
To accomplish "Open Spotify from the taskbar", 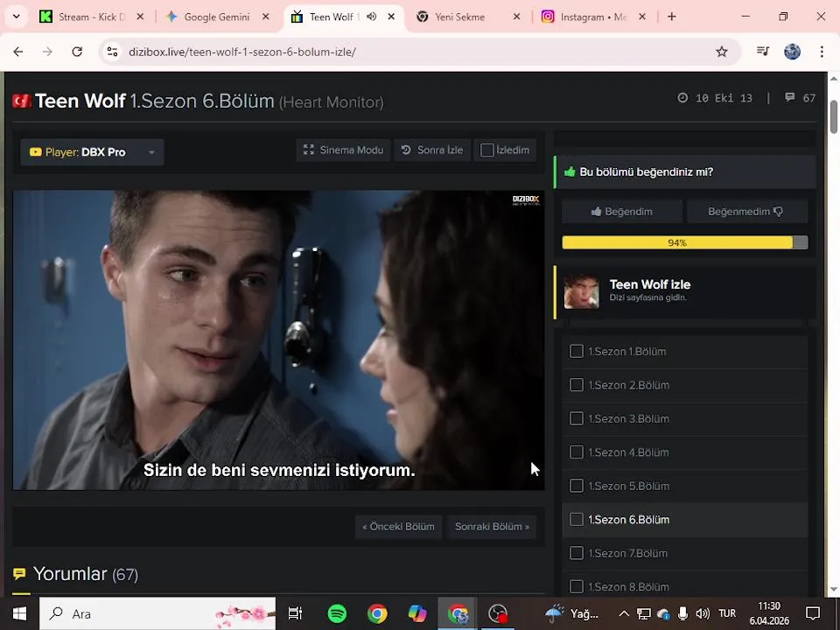I will 337,613.
